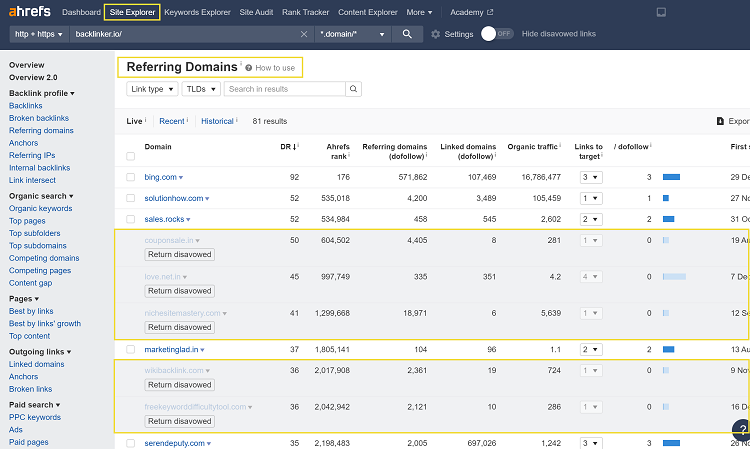Screen dimensions: 750x449
Task: Return disavowed for love.net.in
Action: (179, 291)
